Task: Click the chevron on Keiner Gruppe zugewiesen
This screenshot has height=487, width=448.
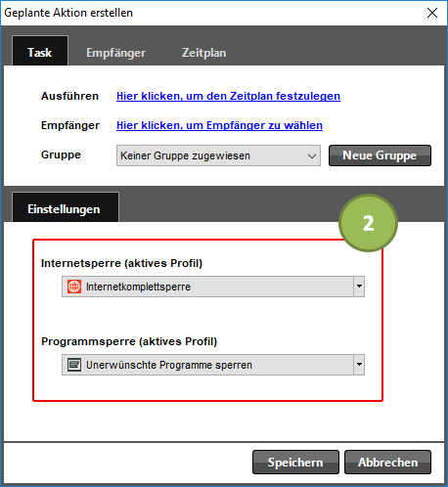Action: (x=312, y=156)
